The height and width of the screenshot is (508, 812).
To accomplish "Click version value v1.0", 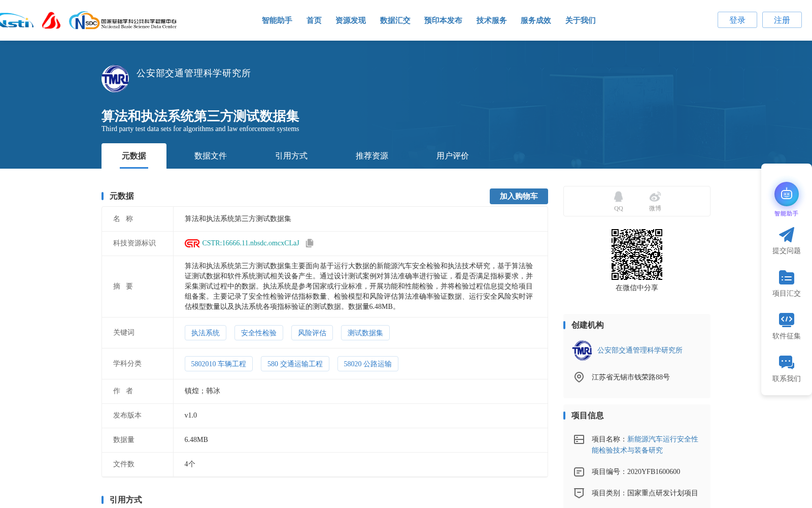I will (191, 416).
